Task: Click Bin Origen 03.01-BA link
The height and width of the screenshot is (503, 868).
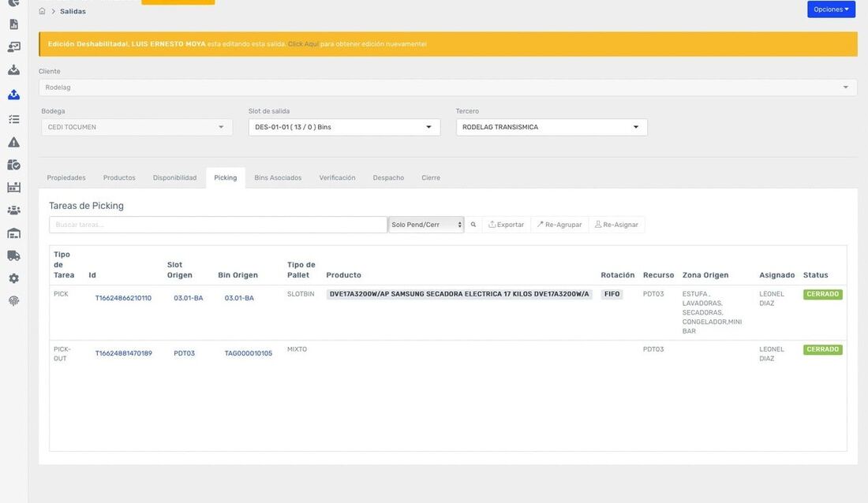Action: pos(239,298)
